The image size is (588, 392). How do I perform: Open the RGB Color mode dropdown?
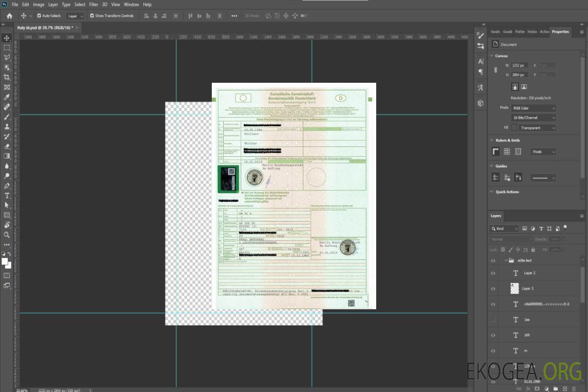pos(533,108)
